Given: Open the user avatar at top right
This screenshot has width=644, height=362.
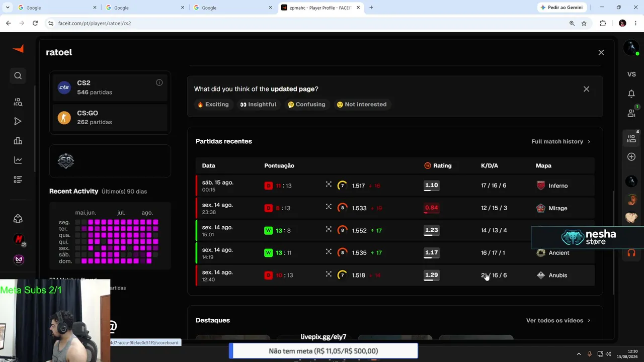Looking at the screenshot, I should [631, 48].
